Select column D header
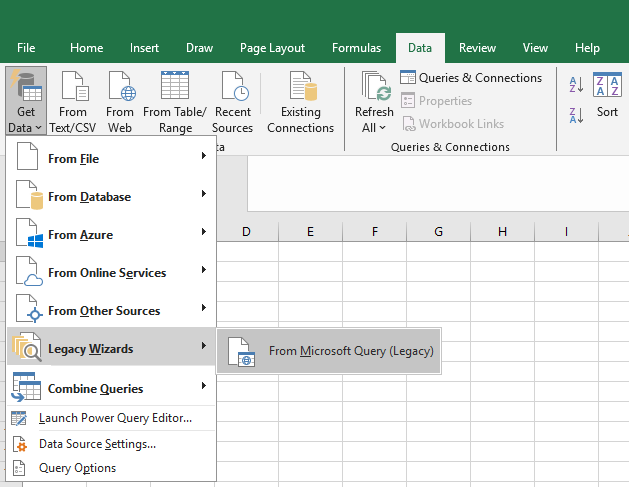 [246, 232]
